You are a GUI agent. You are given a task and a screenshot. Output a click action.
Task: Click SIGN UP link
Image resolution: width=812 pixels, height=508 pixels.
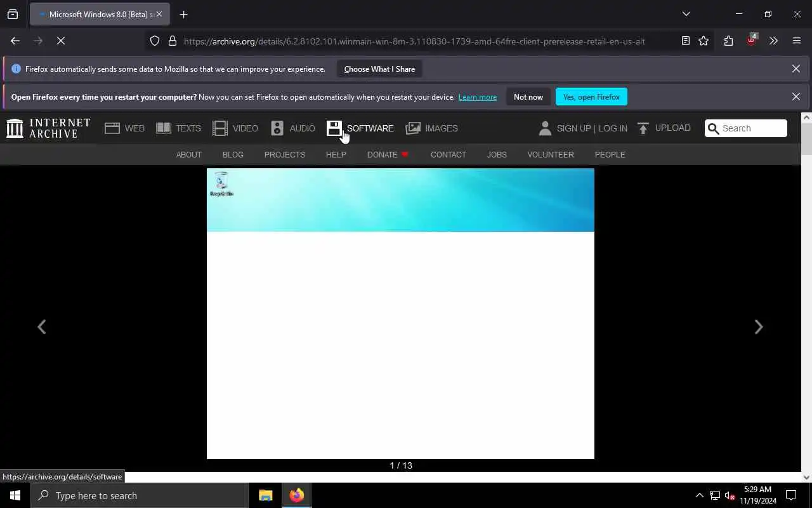573,128
